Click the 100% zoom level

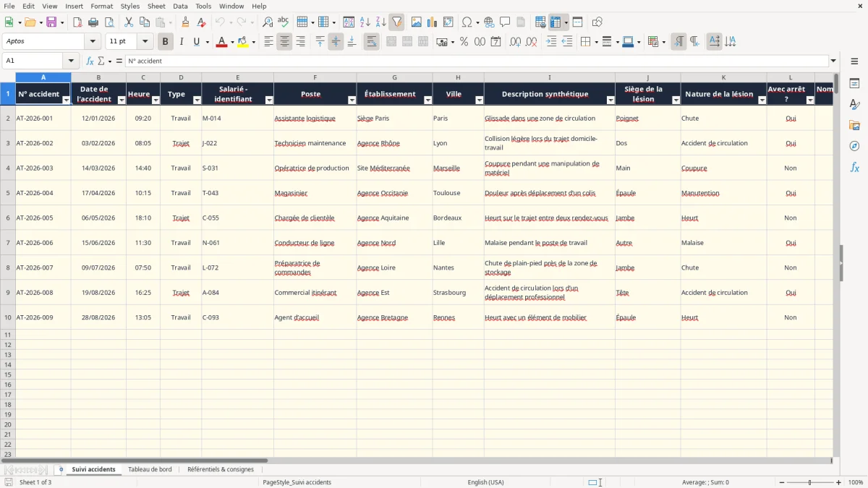pyautogui.click(x=856, y=482)
